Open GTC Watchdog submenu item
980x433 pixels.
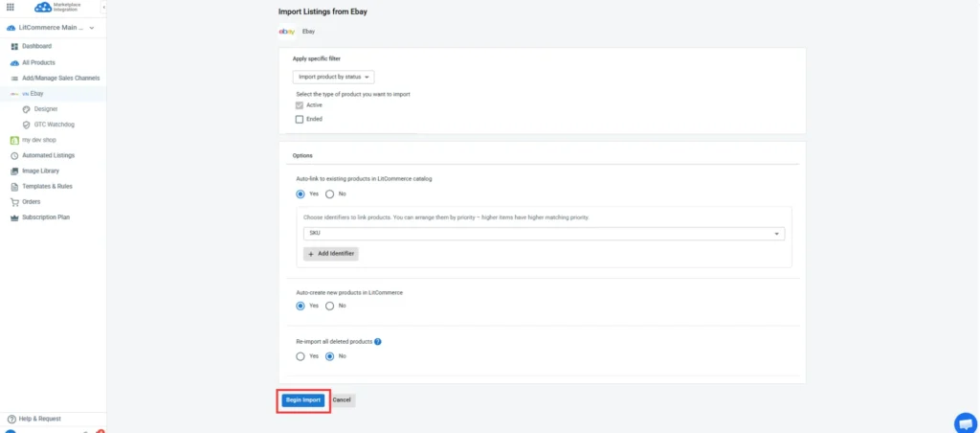tap(55, 125)
